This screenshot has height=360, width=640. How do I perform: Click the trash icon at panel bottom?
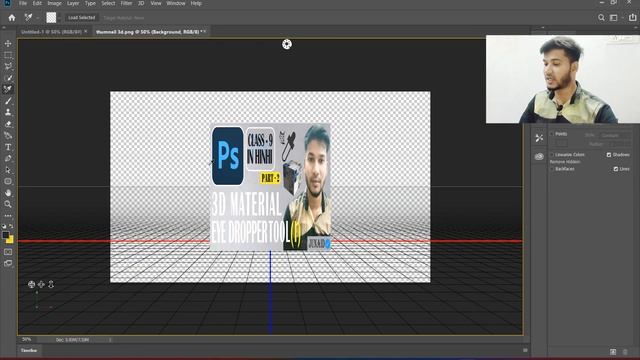click(625, 351)
